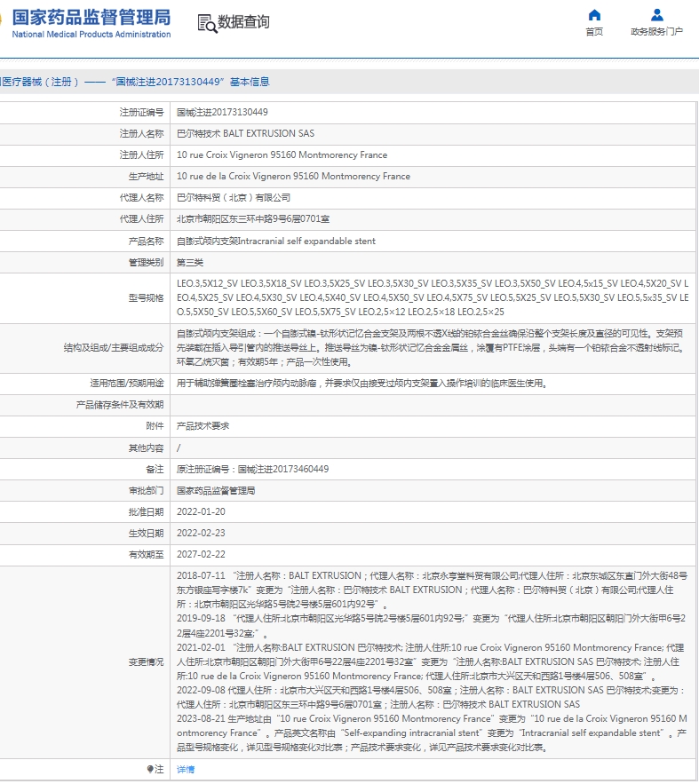This screenshot has width=699, height=784.
Task: Click the 其他内容 slash value
Action: click(x=179, y=447)
